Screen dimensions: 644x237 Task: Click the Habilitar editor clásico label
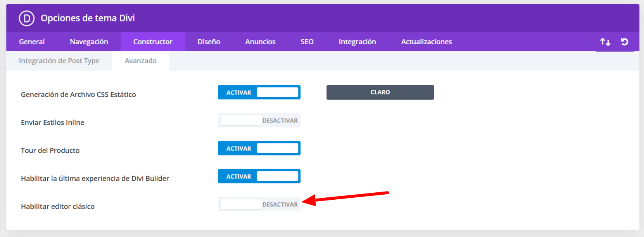(x=58, y=206)
